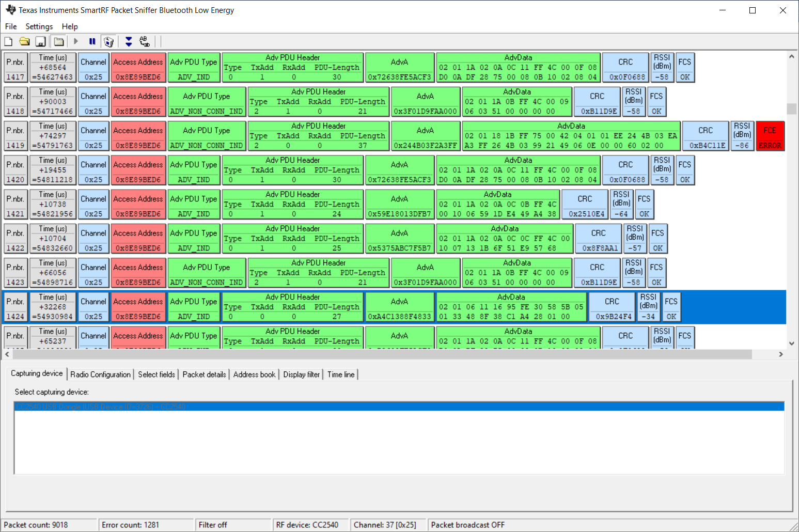
Task: Select packet number 1421 cell
Action: coord(15,205)
